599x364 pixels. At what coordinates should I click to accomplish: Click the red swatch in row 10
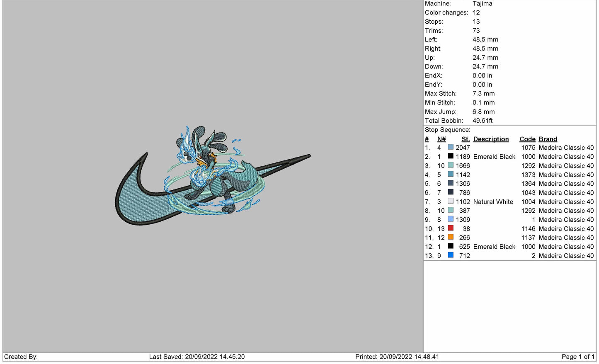pyautogui.click(x=451, y=228)
